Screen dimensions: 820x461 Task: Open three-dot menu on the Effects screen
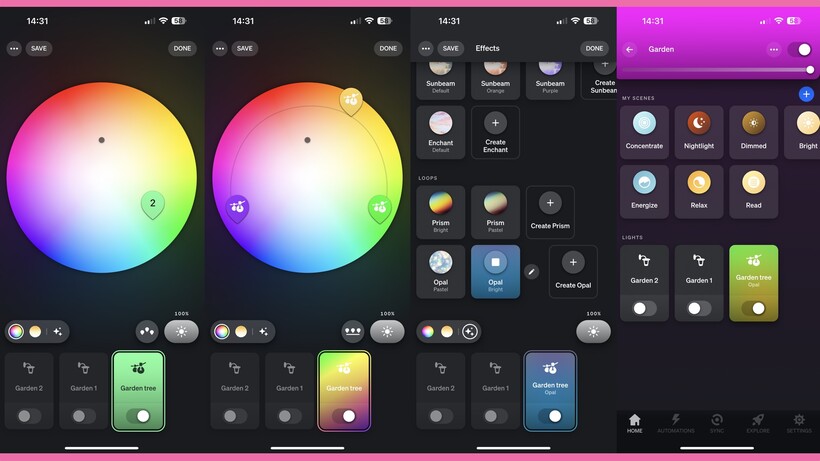426,48
